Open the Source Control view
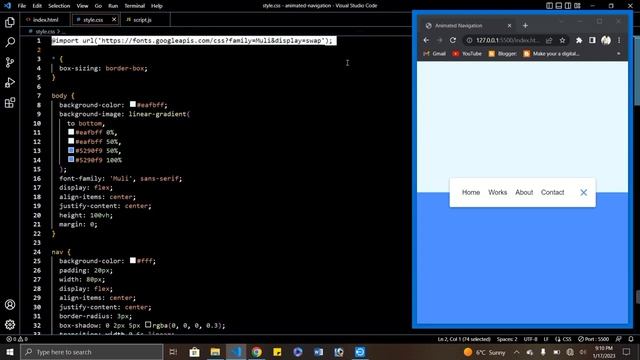The width and height of the screenshot is (640, 360). (x=10, y=62)
